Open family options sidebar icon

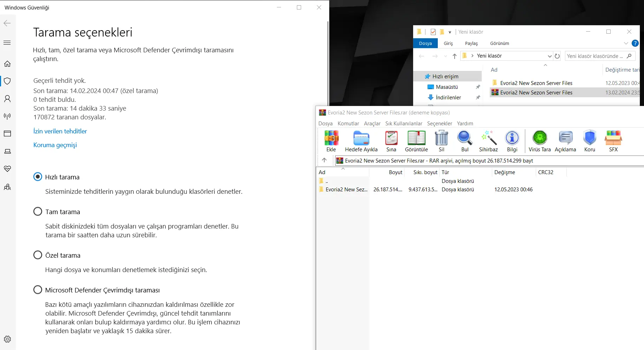click(x=7, y=187)
